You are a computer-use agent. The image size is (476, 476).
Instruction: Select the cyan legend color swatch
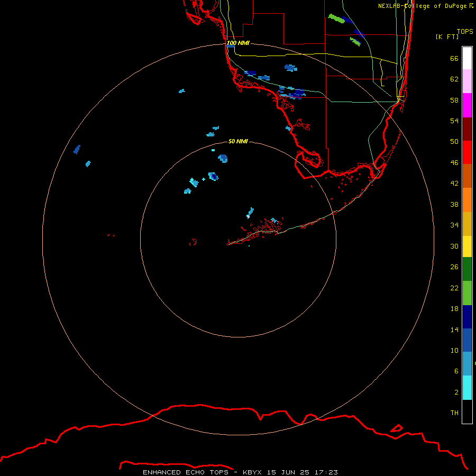coord(467,388)
